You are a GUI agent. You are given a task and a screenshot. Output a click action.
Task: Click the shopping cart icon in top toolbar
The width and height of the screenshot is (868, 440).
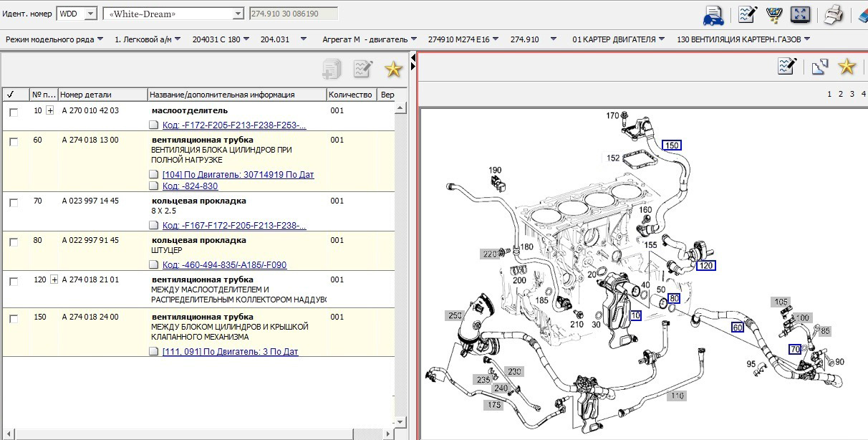click(x=773, y=14)
